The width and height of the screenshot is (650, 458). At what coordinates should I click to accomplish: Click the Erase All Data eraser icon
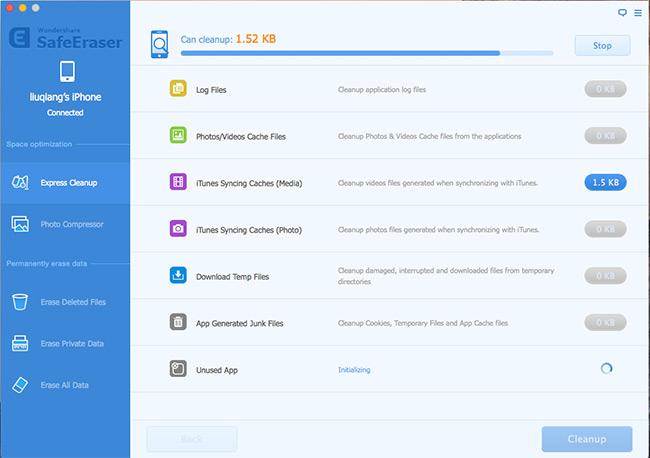pyautogui.click(x=20, y=385)
